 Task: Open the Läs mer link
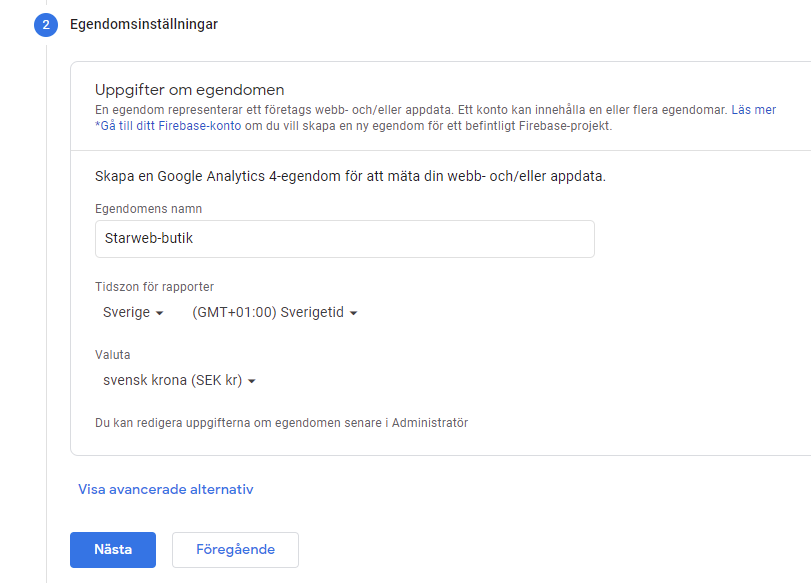[x=754, y=110]
